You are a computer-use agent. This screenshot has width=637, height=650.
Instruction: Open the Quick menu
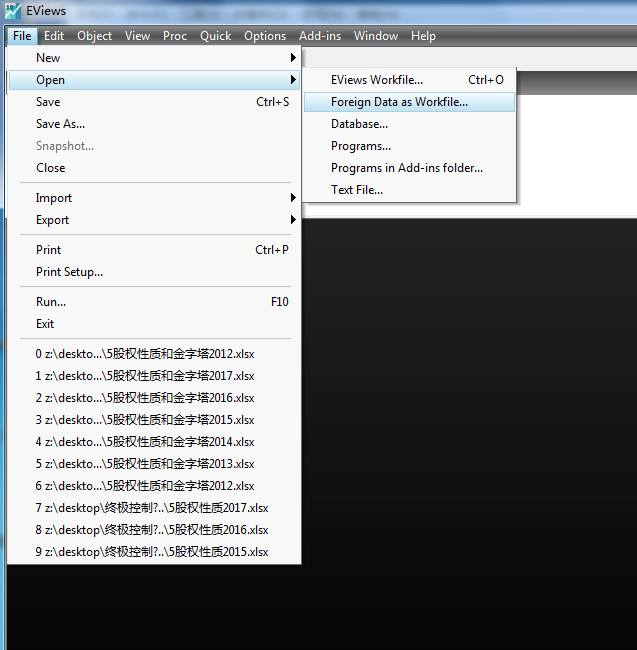pos(216,36)
